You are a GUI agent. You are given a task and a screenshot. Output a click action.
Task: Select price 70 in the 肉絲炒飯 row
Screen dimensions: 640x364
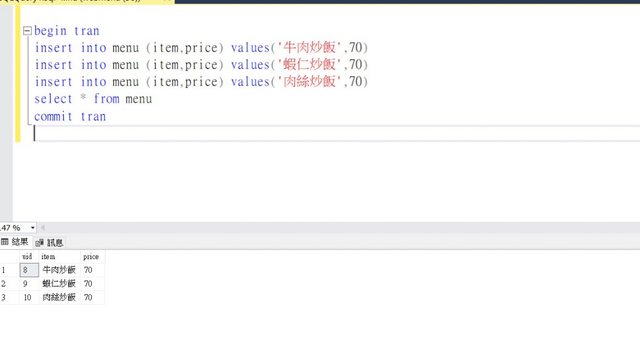point(92,298)
